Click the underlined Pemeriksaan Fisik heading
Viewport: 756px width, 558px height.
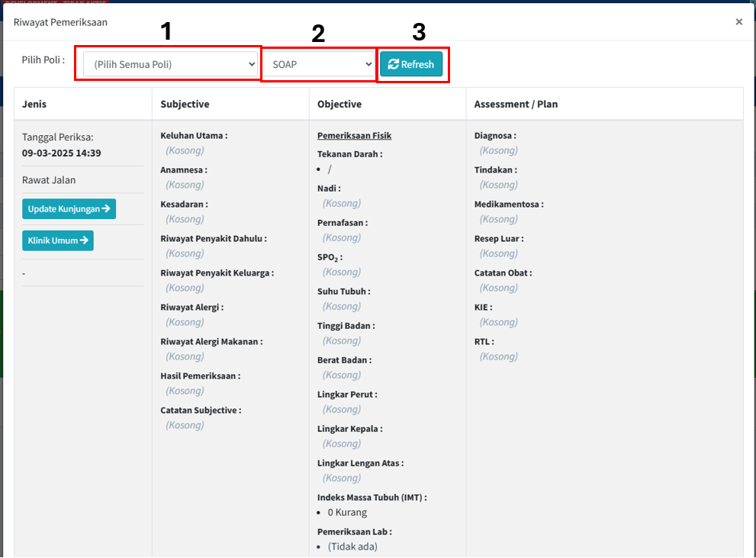coord(354,136)
